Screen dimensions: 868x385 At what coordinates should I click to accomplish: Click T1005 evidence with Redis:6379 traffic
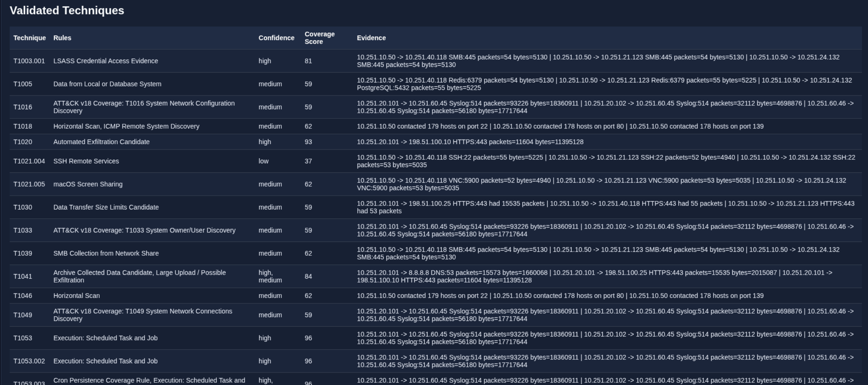tap(605, 84)
